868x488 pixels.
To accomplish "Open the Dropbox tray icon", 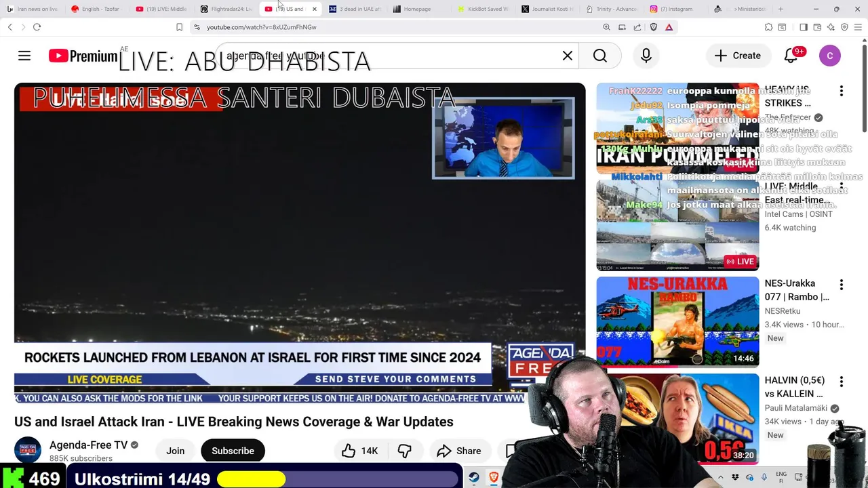I will tap(736, 477).
